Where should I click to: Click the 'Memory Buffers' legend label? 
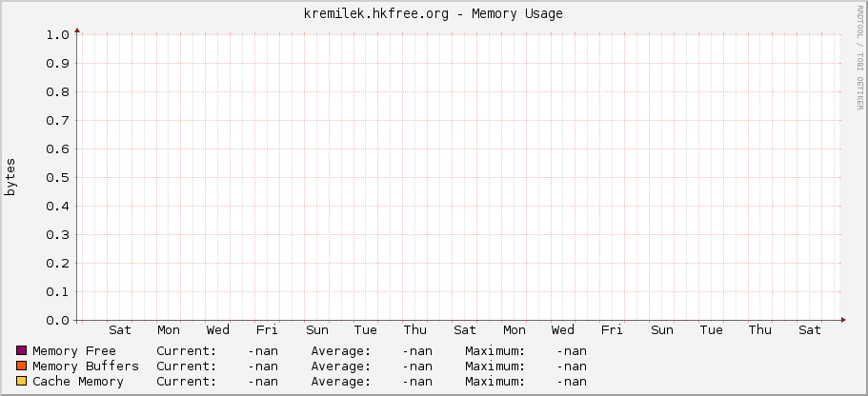(x=86, y=366)
